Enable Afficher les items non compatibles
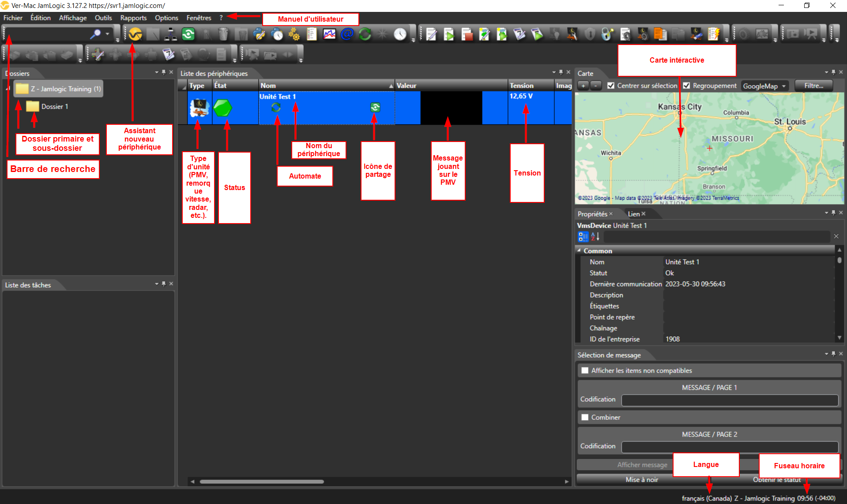Image resolution: width=847 pixels, height=504 pixels. pos(585,370)
